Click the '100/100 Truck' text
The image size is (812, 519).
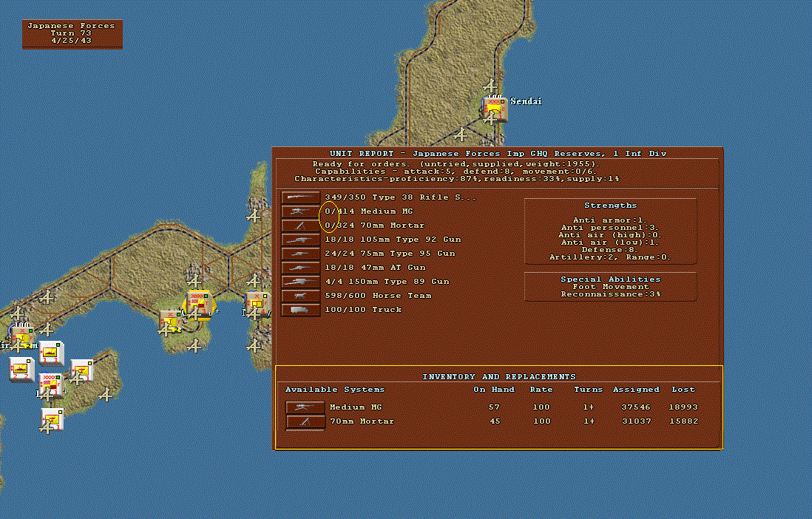(x=363, y=309)
